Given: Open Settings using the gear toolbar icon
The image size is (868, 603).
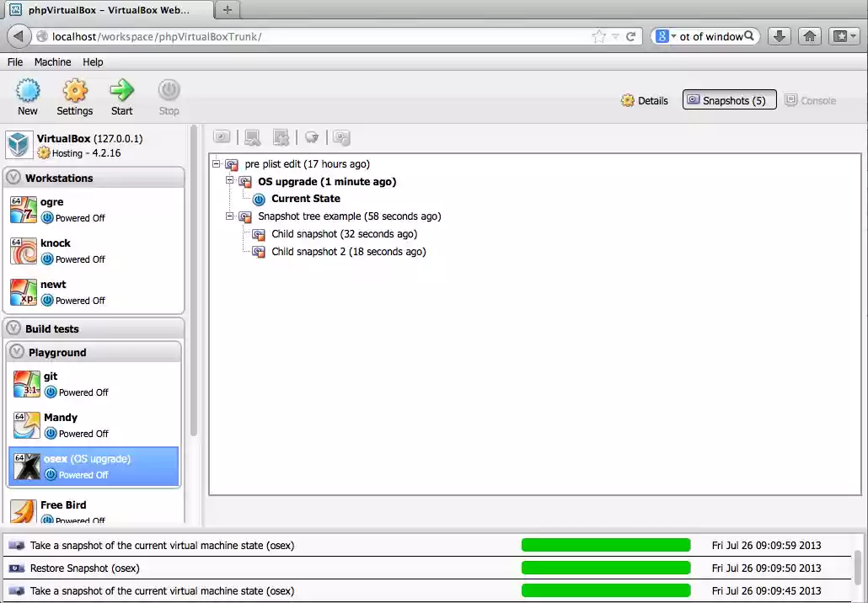Looking at the screenshot, I should (x=74, y=95).
